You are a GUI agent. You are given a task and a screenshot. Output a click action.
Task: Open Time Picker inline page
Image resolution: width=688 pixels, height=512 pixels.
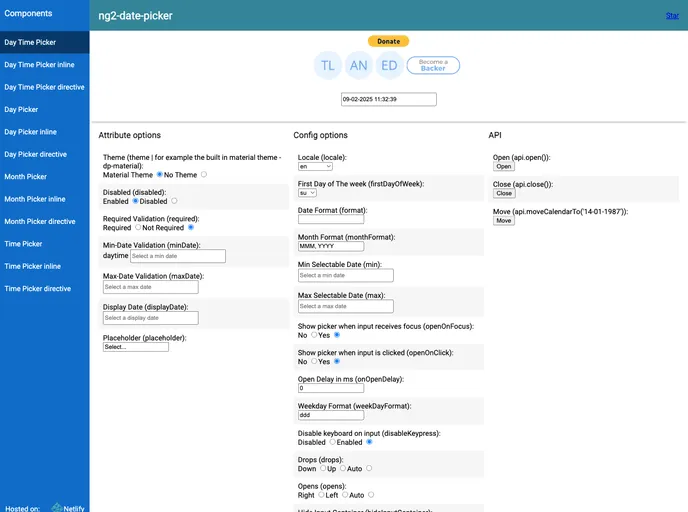coord(45,266)
